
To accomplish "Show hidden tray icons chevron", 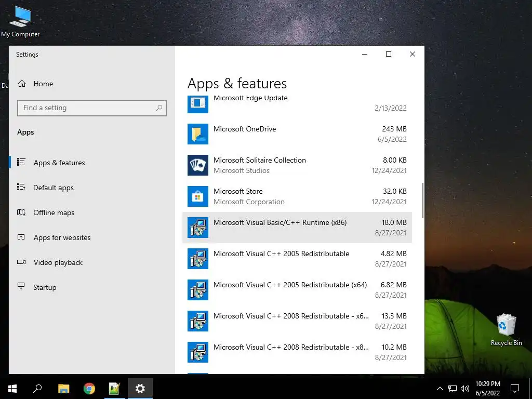I will pyautogui.click(x=440, y=389).
